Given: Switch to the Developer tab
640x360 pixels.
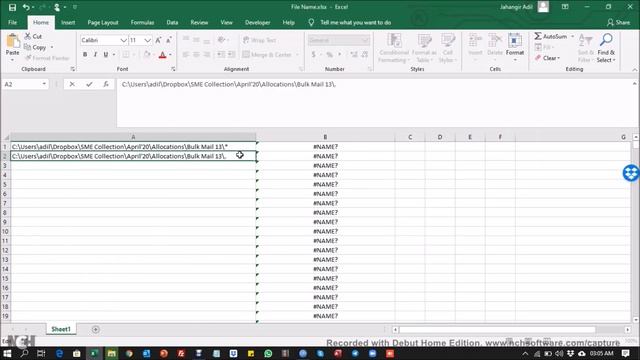Looking at the screenshot, I should [x=258, y=22].
